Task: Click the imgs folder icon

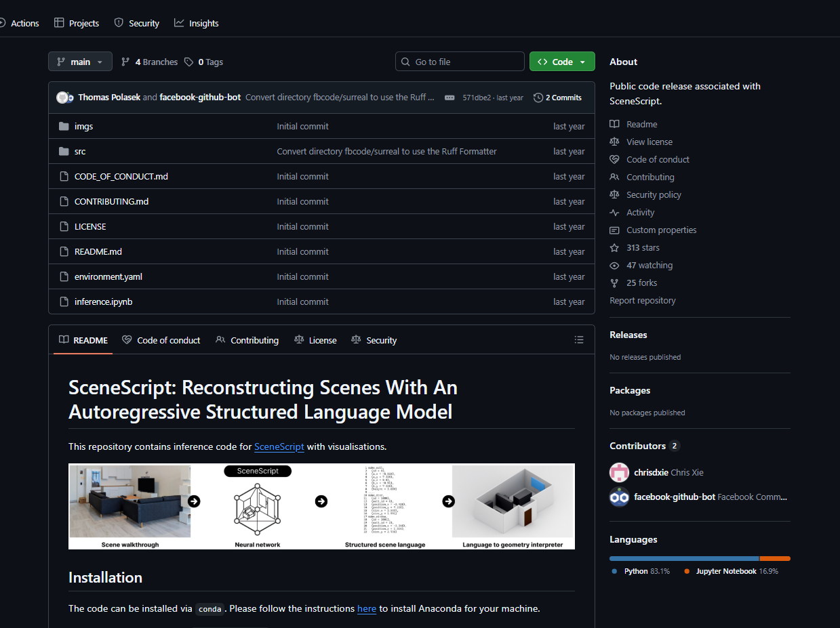Action: point(64,126)
